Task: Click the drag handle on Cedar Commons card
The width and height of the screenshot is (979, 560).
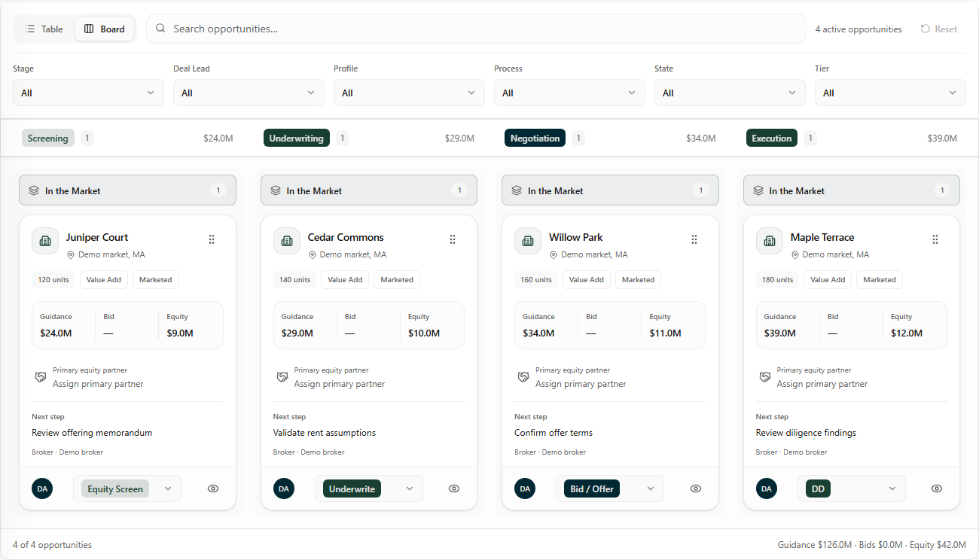Action: [x=453, y=239]
